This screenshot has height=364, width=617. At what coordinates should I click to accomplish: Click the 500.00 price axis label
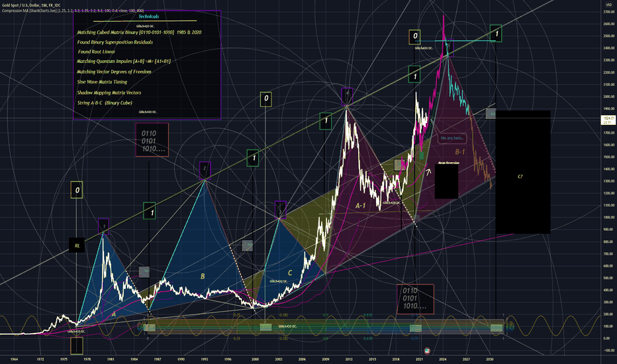click(609, 278)
